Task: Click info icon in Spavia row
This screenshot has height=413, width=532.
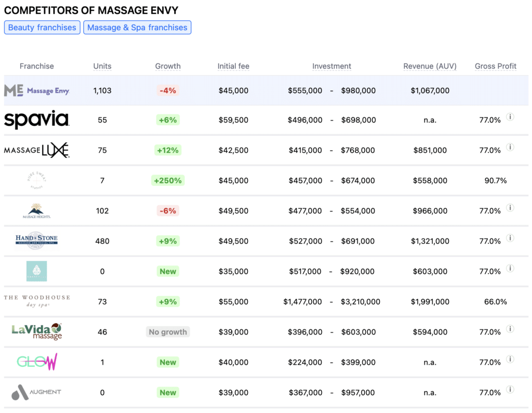Action: [510, 117]
